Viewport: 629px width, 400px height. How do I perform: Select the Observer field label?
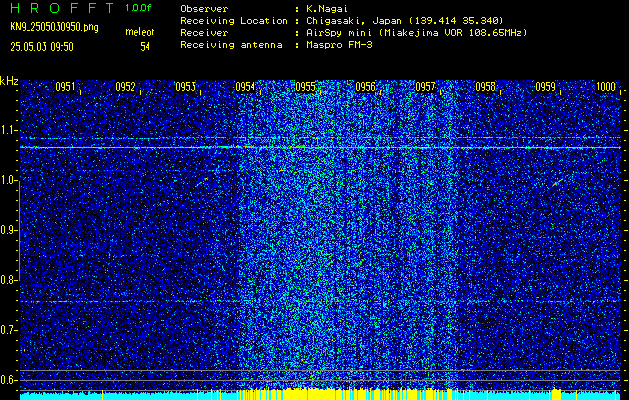coord(204,9)
